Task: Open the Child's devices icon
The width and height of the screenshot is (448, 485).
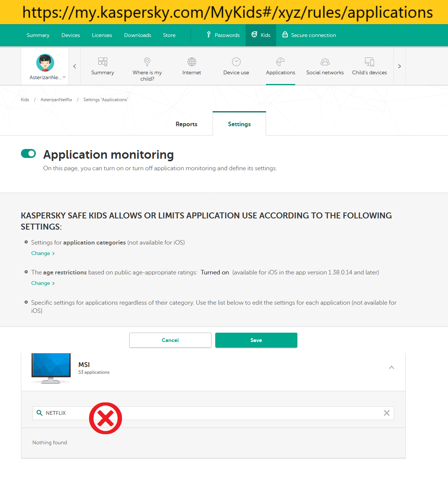Action: [370, 62]
